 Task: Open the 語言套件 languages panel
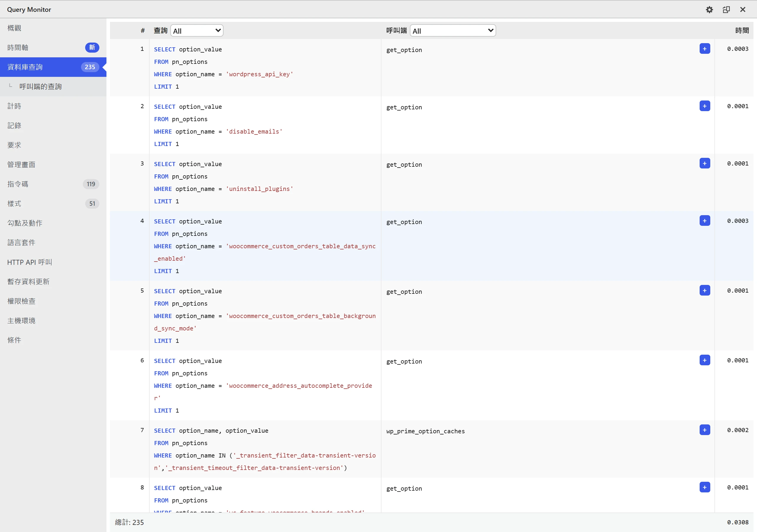pyautogui.click(x=53, y=243)
